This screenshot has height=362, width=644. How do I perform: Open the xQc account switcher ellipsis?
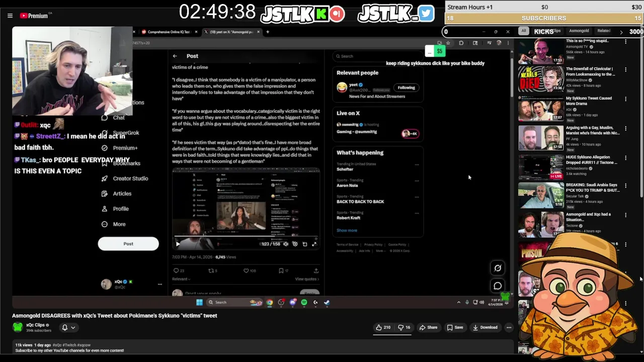(x=160, y=284)
